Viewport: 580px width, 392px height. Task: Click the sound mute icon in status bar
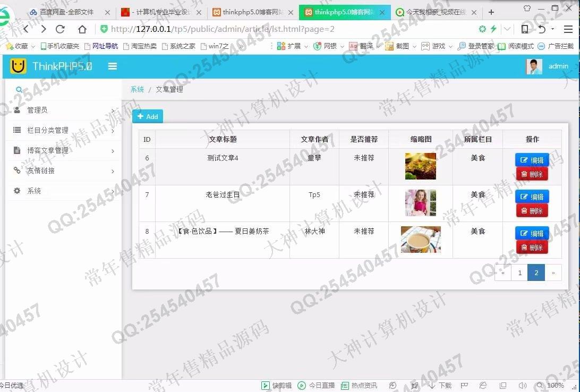522,386
